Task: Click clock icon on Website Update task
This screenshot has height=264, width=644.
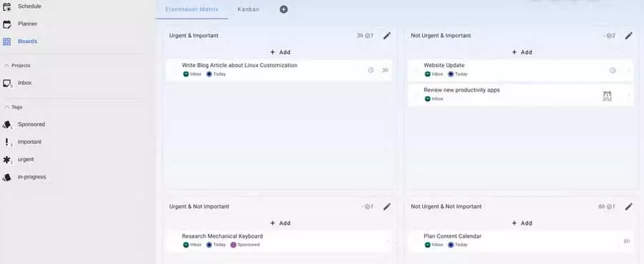Action: pos(613,70)
